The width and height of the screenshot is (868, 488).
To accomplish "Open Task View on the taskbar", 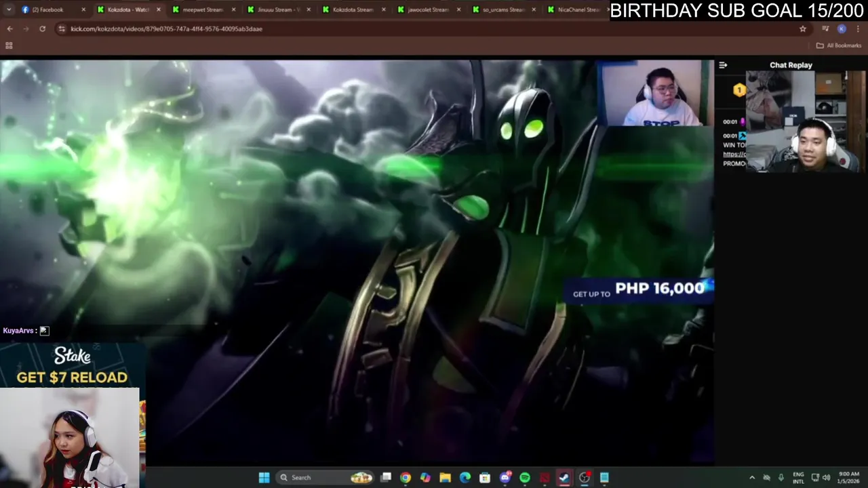I will [386, 477].
